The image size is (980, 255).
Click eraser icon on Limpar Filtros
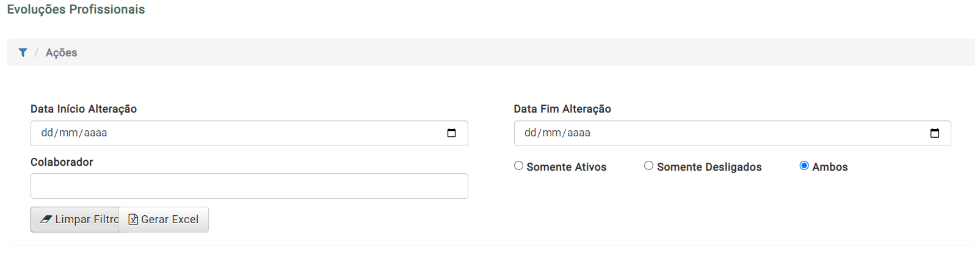(x=46, y=220)
